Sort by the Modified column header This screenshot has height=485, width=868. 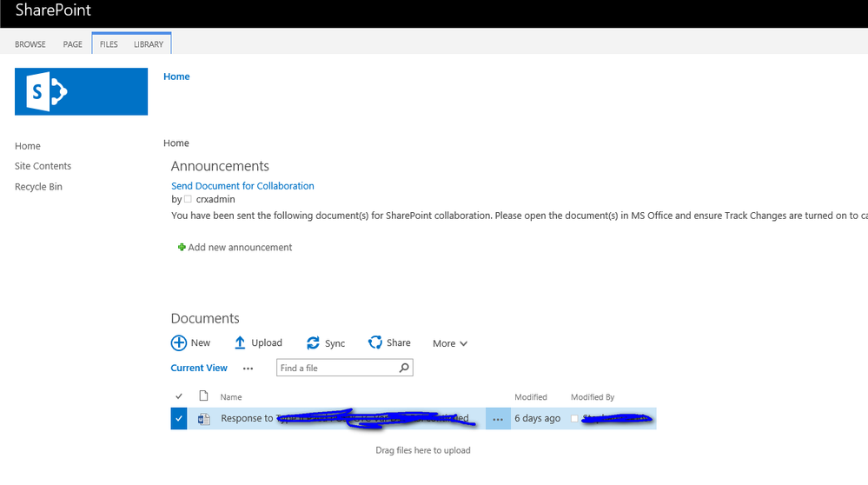pyautogui.click(x=531, y=397)
